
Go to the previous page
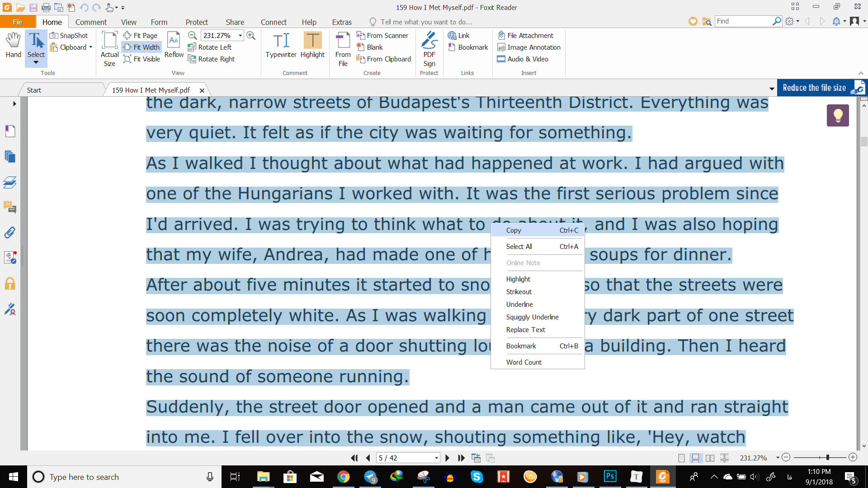tap(368, 458)
